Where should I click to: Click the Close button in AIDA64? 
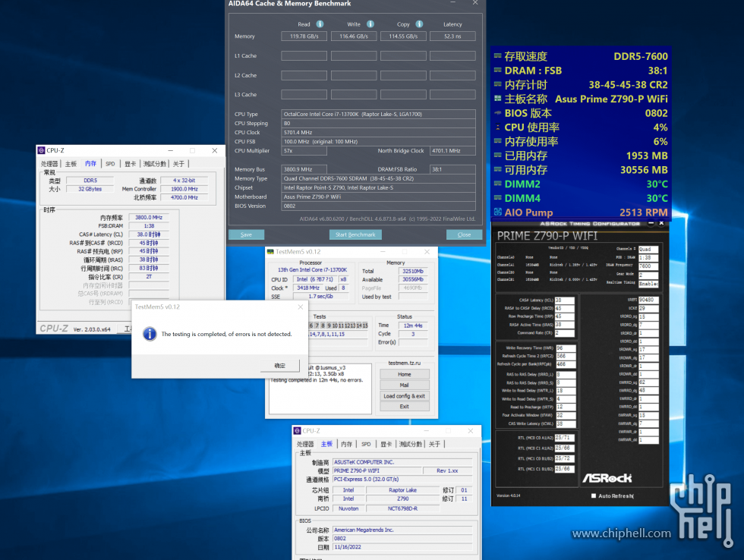(x=464, y=234)
